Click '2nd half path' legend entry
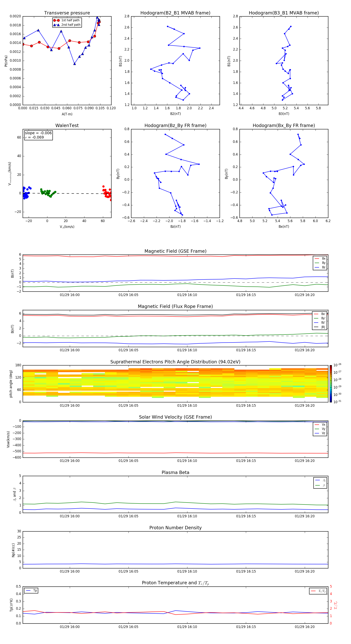 (x=67, y=25)
